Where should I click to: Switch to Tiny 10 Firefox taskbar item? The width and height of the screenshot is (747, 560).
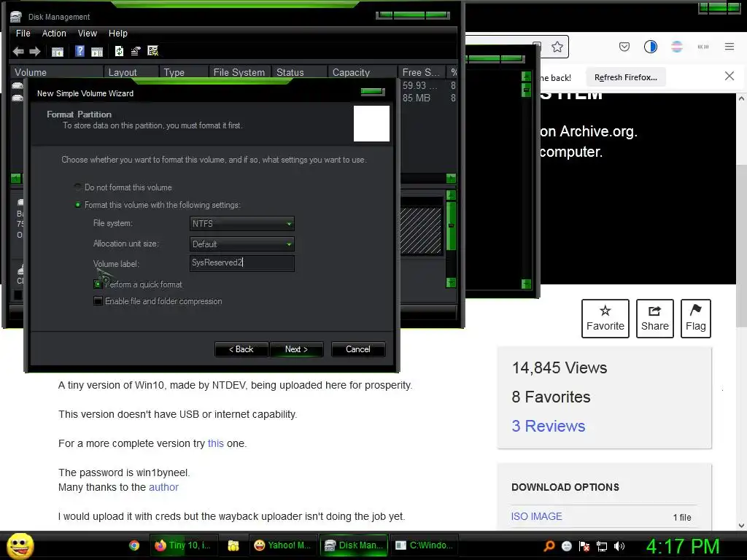tap(184, 545)
